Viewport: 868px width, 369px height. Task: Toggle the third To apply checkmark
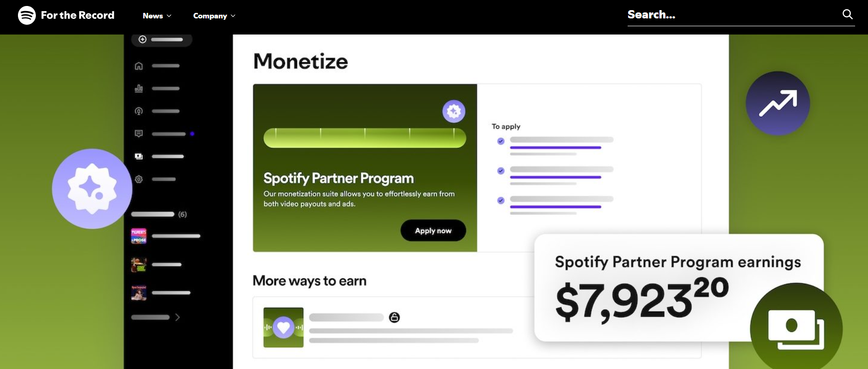[501, 200]
